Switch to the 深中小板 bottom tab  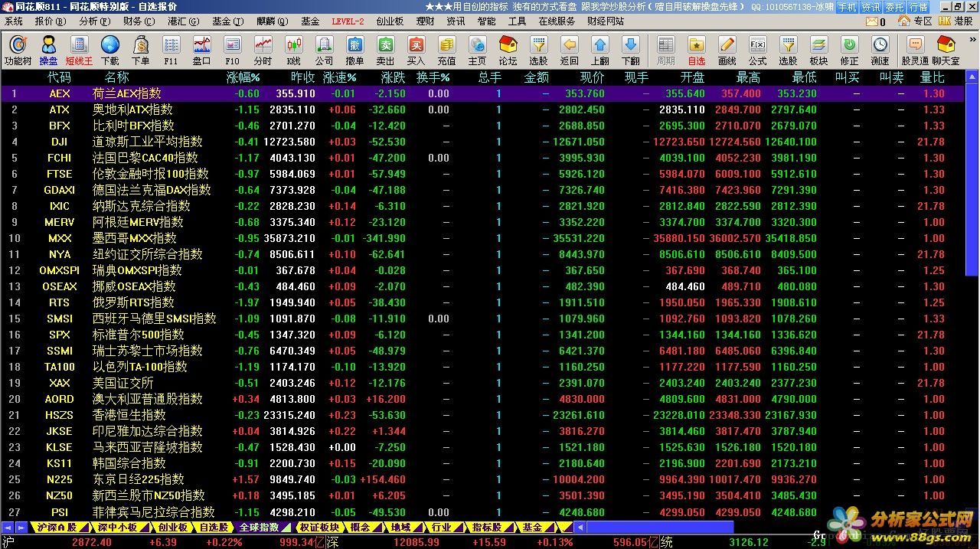(118, 528)
